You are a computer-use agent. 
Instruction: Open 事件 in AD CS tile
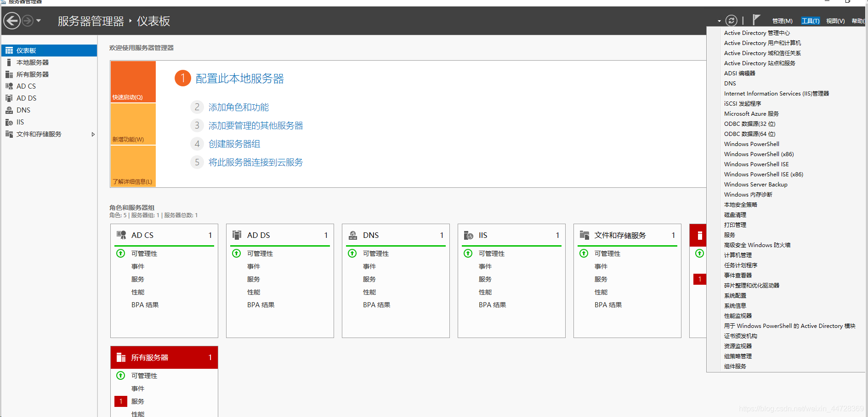pyautogui.click(x=138, y=266)
